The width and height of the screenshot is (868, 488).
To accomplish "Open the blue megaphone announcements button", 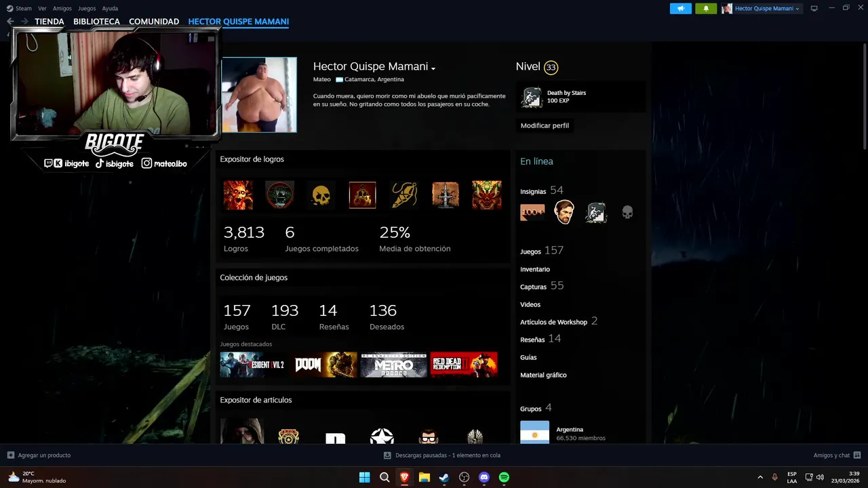I will coord(681,9).
